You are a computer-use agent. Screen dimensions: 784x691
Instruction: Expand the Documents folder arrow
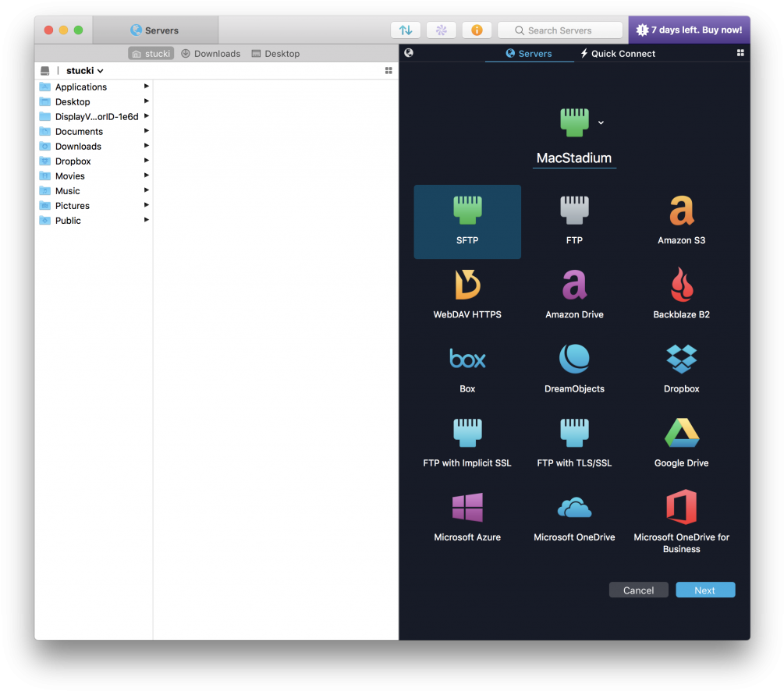point(147,131)
